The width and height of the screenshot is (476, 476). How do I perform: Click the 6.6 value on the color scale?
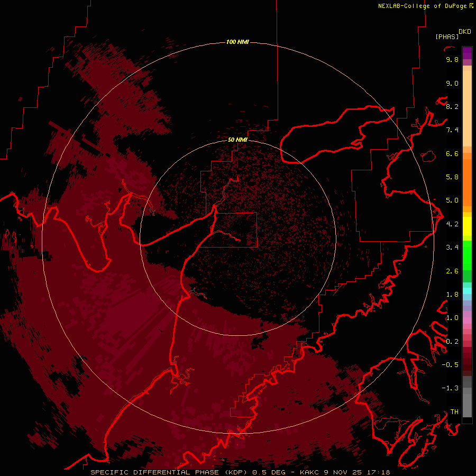coord(452,153)
